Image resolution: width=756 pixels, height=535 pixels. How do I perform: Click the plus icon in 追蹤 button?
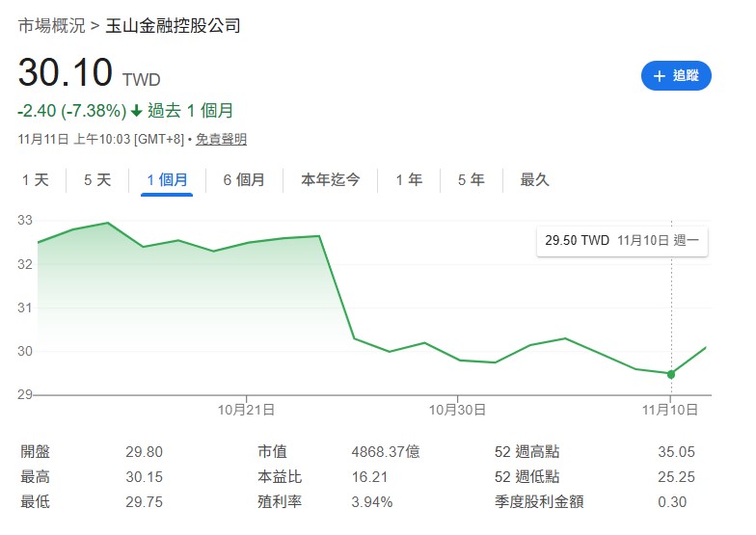[660, 75]
